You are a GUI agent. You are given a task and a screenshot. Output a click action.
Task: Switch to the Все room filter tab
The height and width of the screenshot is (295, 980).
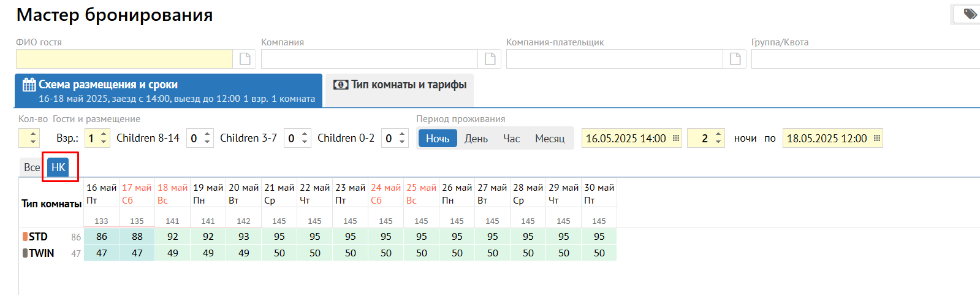coord(32,167)
